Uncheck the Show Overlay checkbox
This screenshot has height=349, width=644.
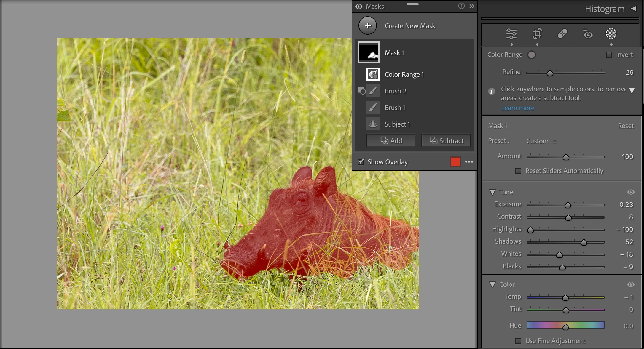[x=361, y=162]
